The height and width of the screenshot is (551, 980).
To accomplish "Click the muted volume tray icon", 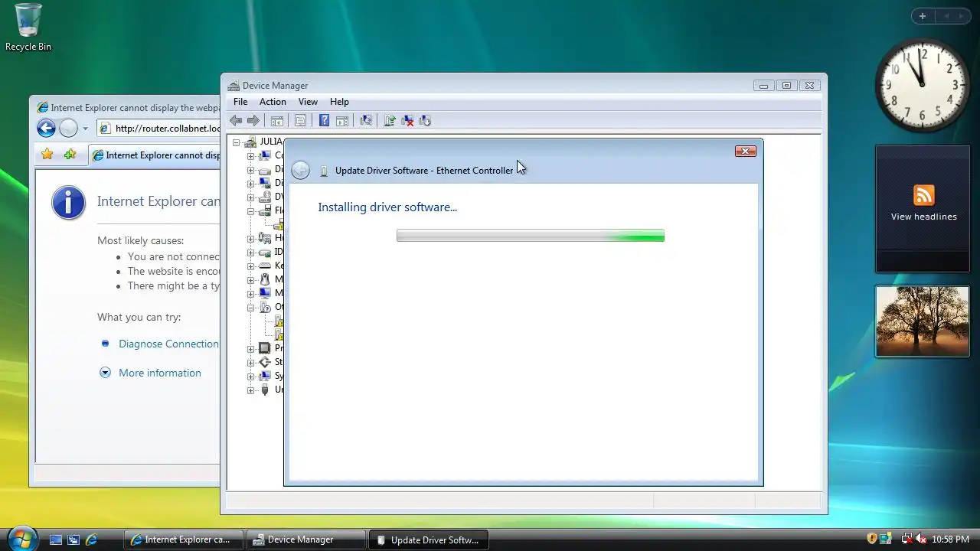I will [921, 540].
